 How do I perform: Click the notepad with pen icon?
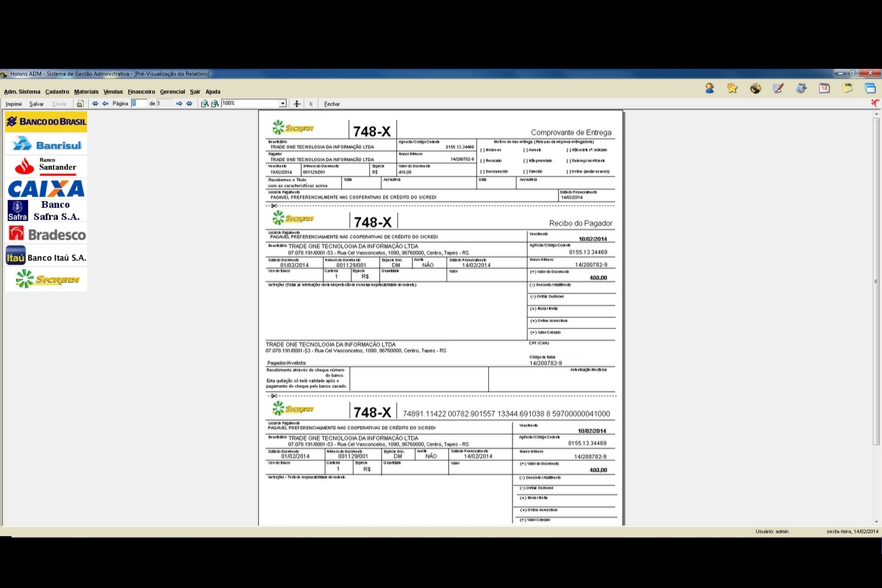[x=778, y=88]
